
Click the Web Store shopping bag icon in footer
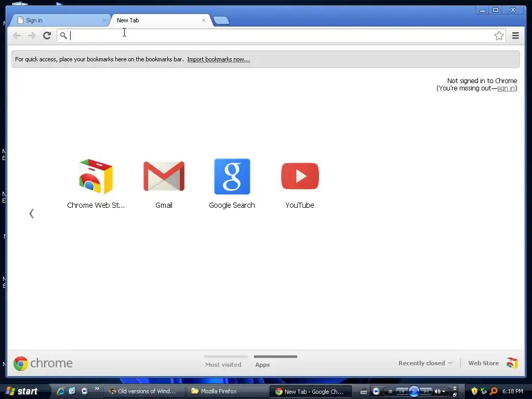tap(512, 363)
